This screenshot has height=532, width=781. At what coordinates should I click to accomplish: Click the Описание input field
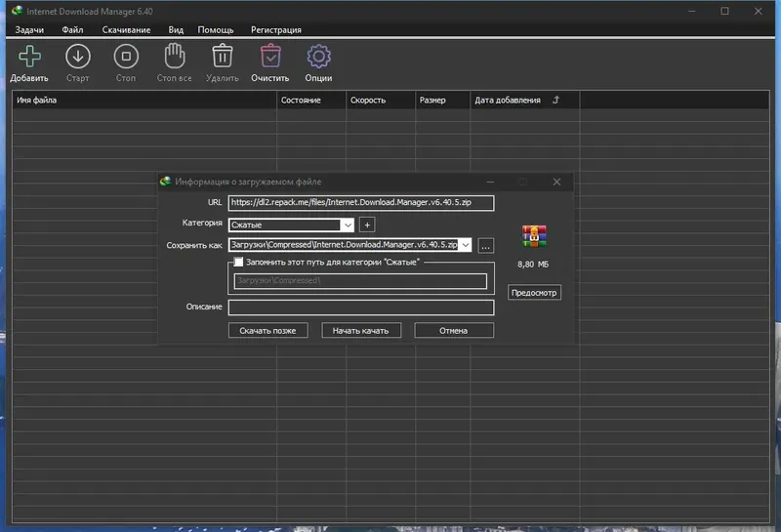click(x=361, y=307)
